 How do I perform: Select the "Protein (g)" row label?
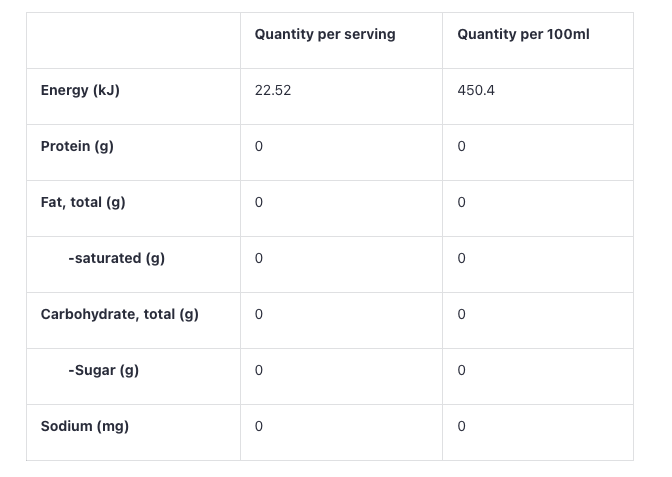(x=77, y=147)
